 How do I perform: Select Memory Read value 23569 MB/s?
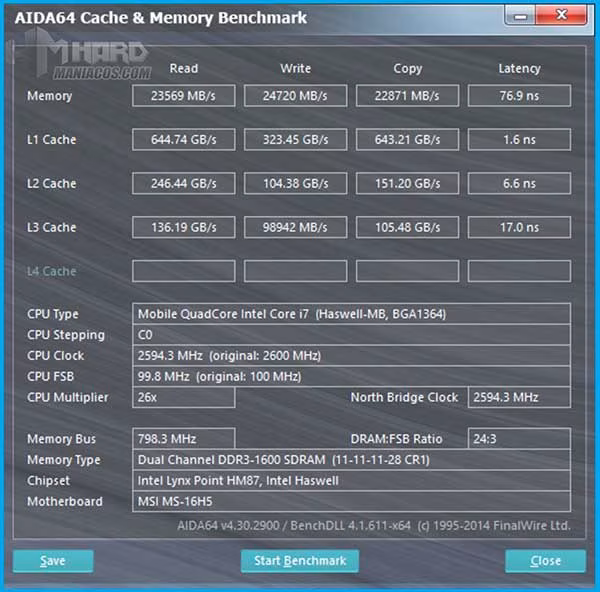[x=184, y=96]
